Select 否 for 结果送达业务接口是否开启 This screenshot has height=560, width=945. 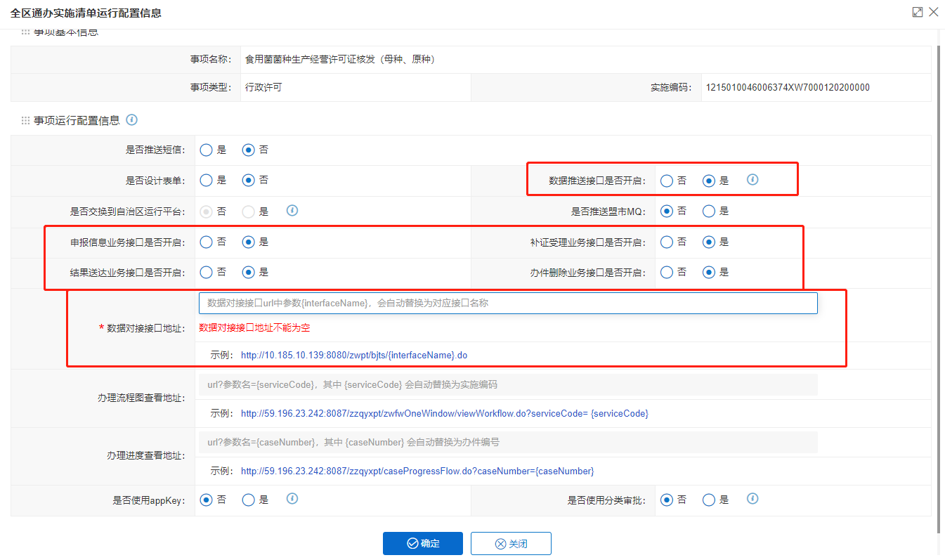tap(207, 272)
